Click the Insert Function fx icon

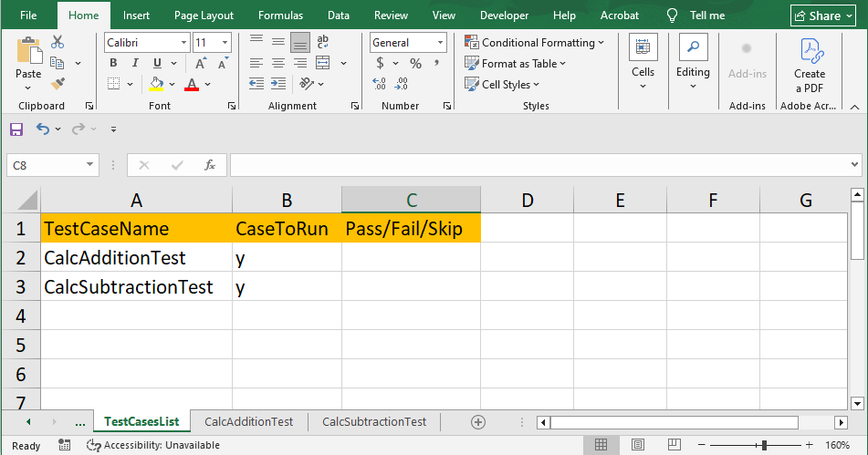click(210, 165)
